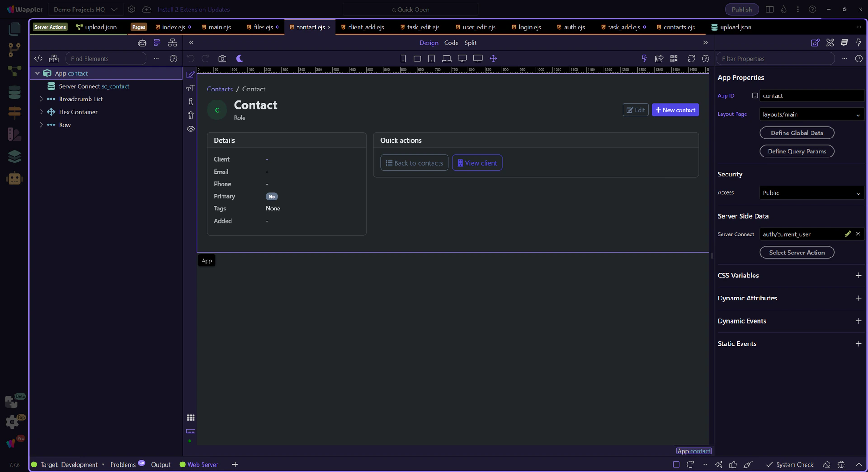Image resolution: width=868 pixels, height=472 pixels.
Task: Select the mobile phone viewport icon
Action: (403, 58)
